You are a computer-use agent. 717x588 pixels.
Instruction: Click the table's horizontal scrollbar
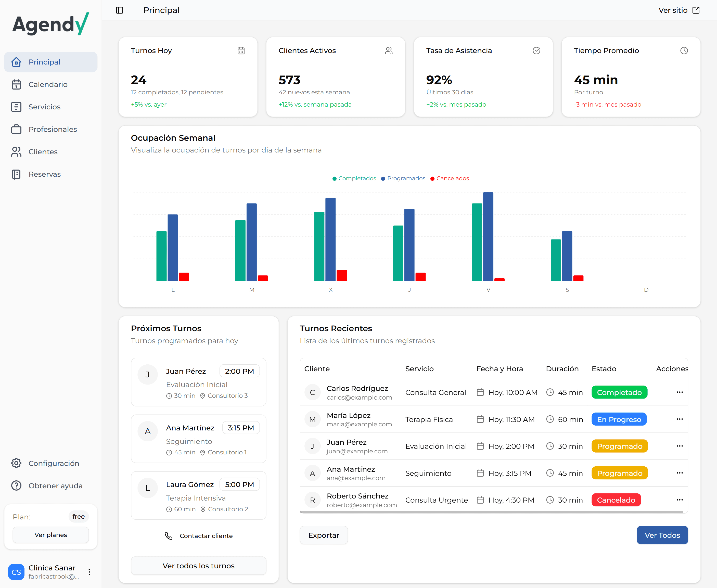coord(491,513)
